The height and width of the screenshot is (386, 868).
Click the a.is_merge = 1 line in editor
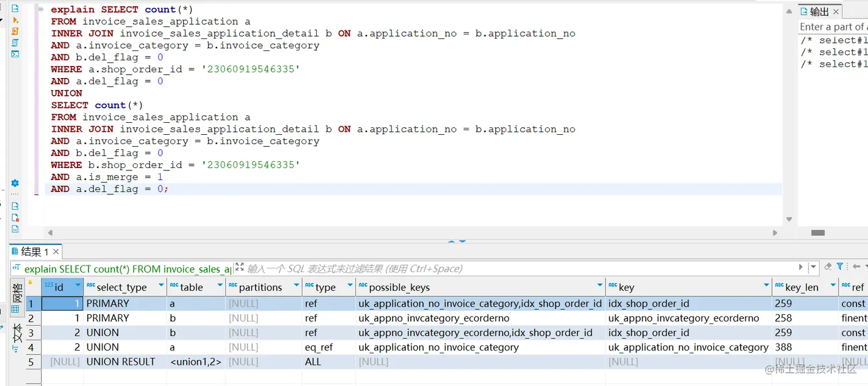[107, 177]
